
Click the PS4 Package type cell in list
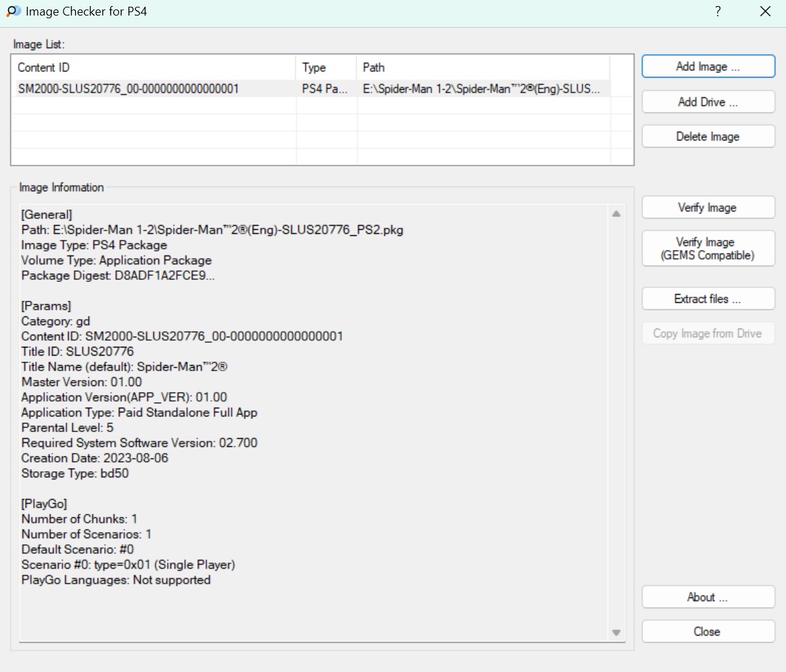click(x=325, y=89)
